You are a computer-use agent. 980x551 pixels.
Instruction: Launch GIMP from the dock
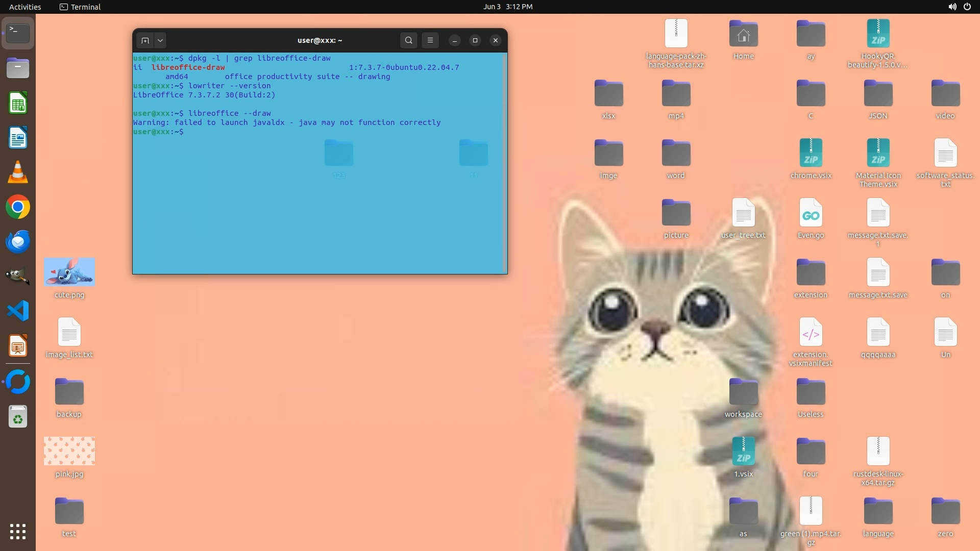point(18,276)
